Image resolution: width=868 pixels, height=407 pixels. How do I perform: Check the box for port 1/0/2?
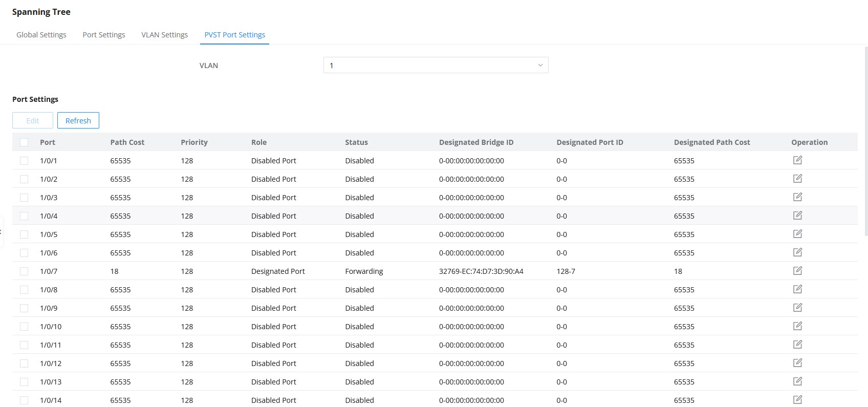24,179
